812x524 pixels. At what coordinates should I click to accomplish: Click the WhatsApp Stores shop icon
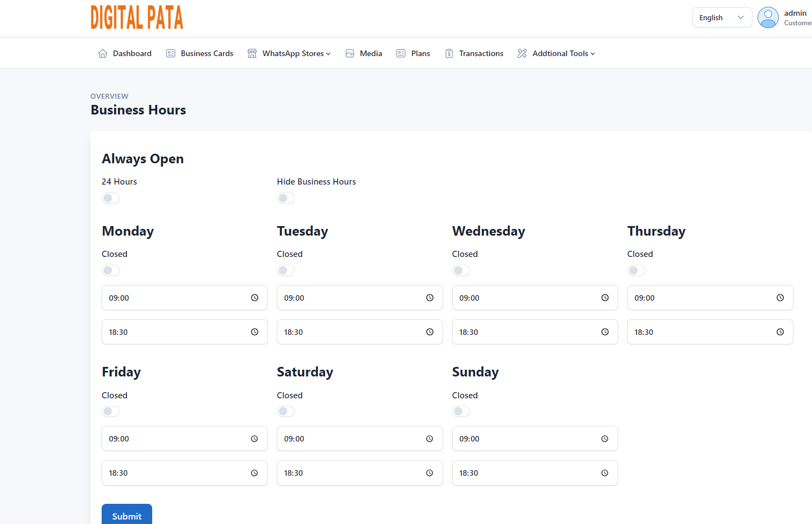pyautogui.click(x=252, y=53)
